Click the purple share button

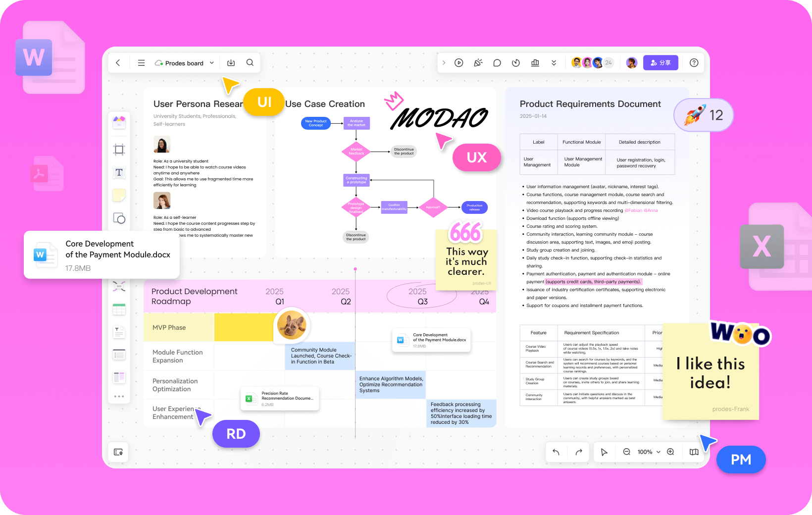(660, 63)
